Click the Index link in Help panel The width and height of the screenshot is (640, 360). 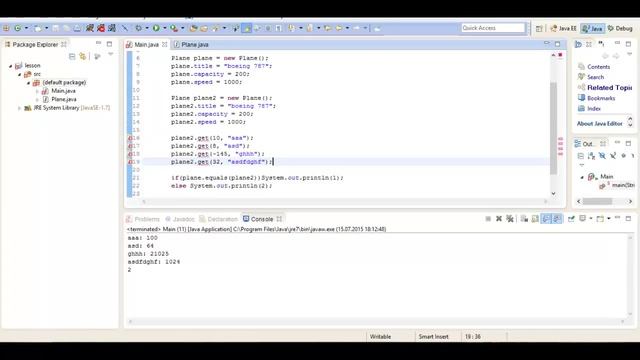point(594,109)
